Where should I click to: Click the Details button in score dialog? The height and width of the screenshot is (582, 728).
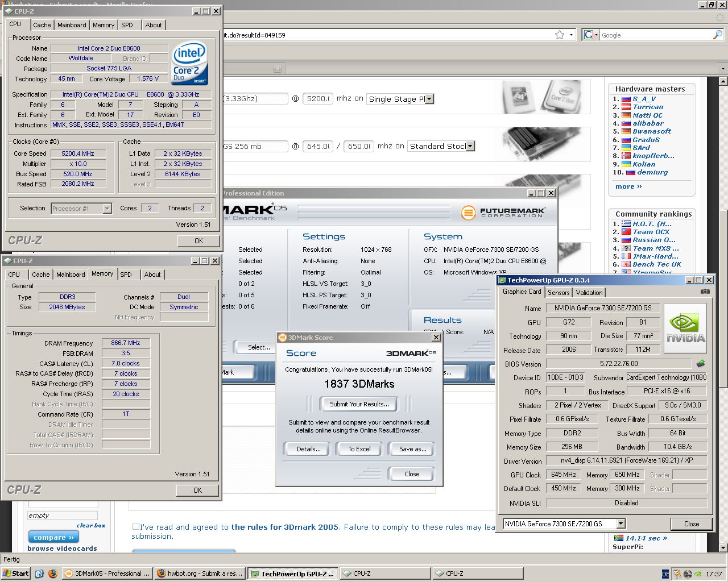309,449
